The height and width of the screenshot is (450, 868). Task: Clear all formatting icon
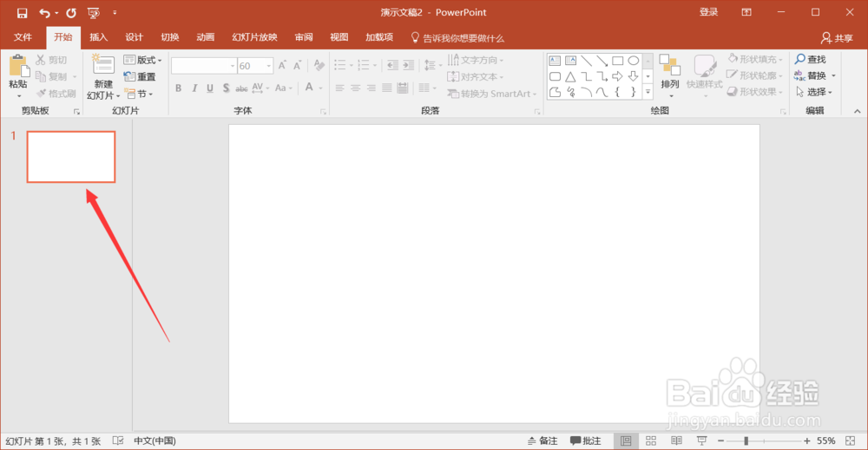coord(319,65)
